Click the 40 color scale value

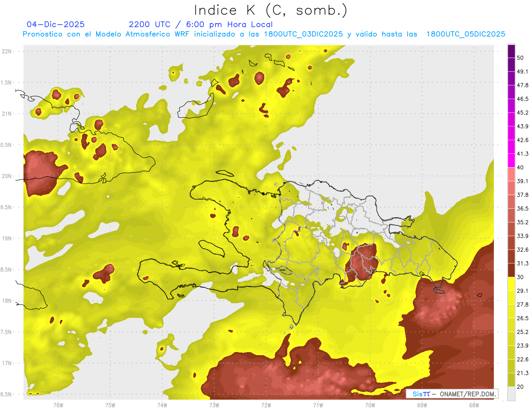coord(520,168)
